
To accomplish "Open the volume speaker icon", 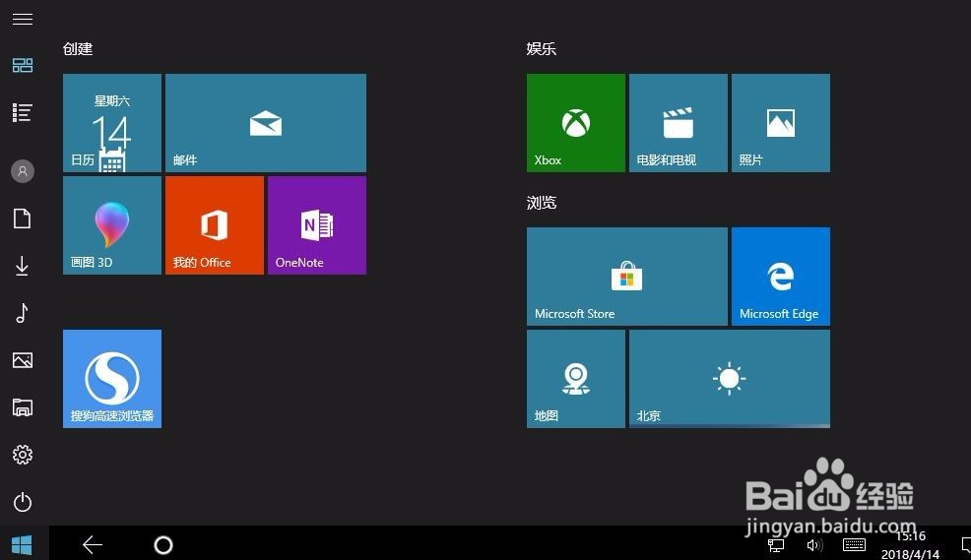I will coord(814,544).
